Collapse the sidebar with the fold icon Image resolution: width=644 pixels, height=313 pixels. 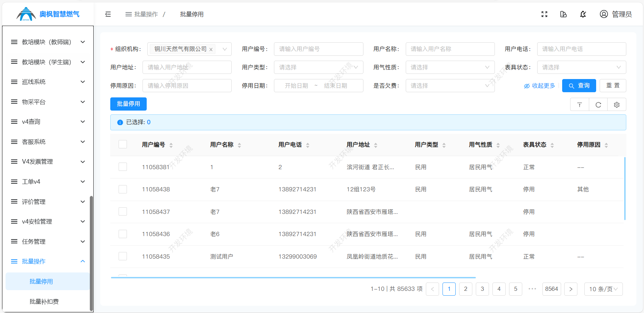(108, 14)
